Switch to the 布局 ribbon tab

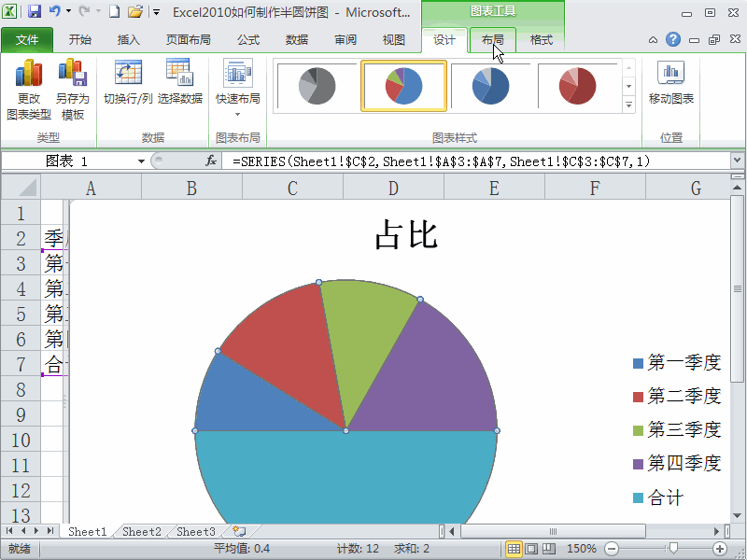tap(491, 40)
